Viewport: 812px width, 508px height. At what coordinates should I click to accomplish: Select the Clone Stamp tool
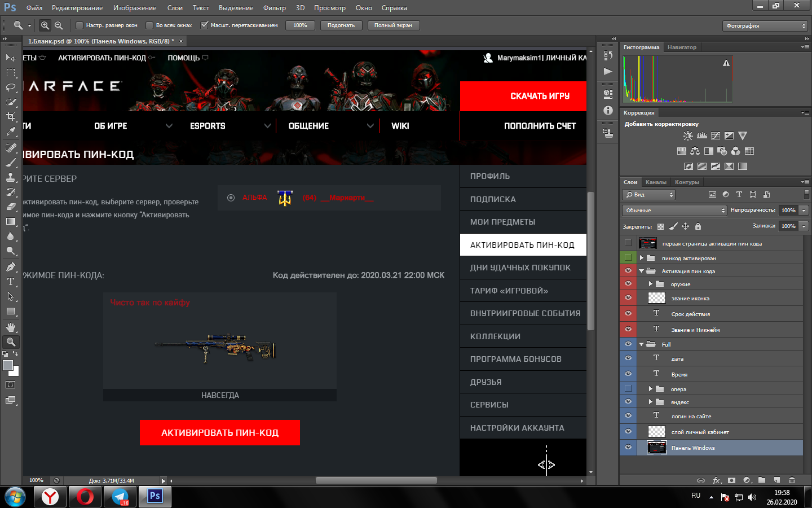(x=11, y=177)
